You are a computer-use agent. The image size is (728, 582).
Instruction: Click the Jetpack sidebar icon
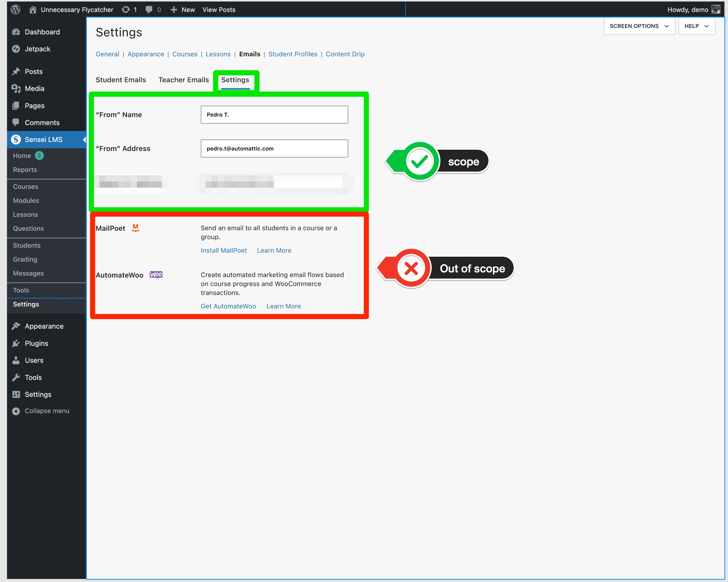pyautogui.click(x=16, y=49)
